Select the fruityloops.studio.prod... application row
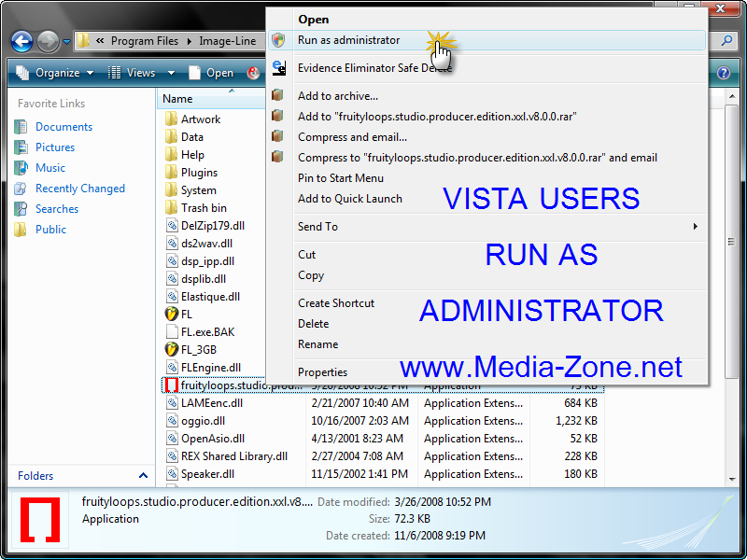747x560 pixels. tap(383, 385)
